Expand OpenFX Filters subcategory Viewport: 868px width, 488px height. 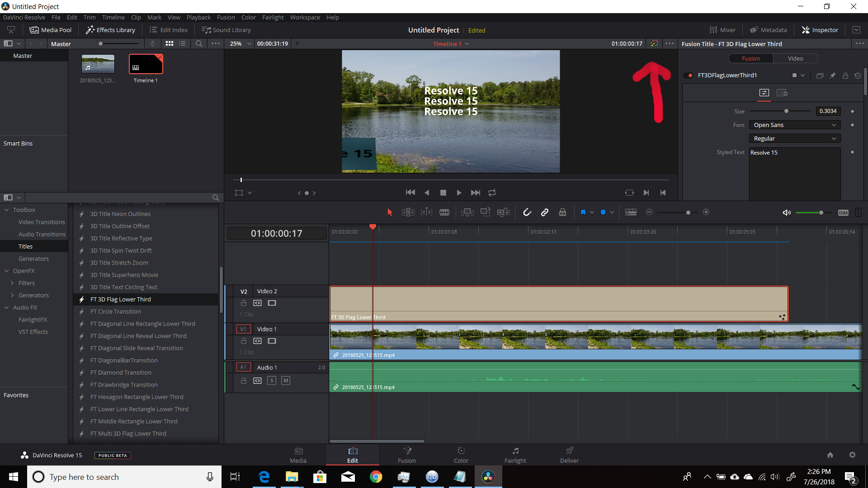tap(12, 283)
